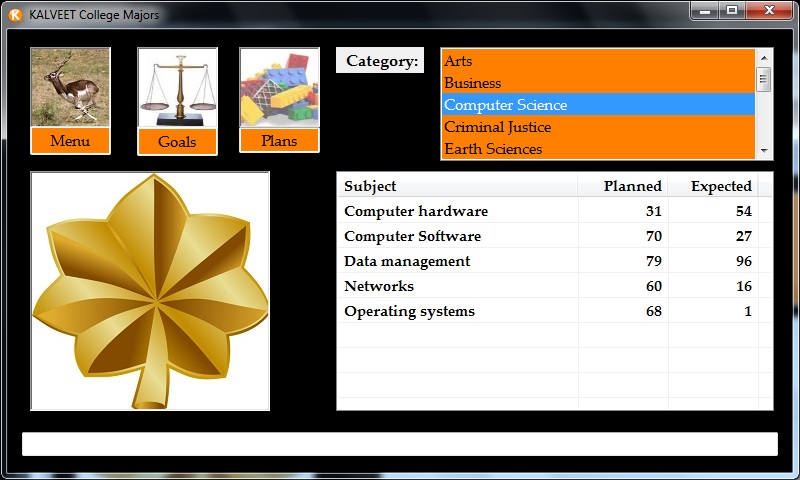Image resolution: width=800 pixels, height=480 pixels.
Task: Select Business in the category list
Action: [x=598, y=83]
